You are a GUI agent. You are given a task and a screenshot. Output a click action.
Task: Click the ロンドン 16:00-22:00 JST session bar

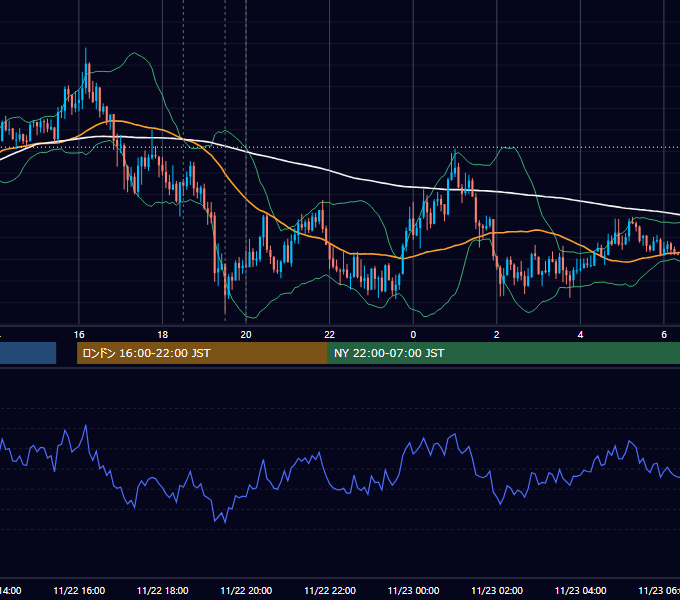(202, 353)
